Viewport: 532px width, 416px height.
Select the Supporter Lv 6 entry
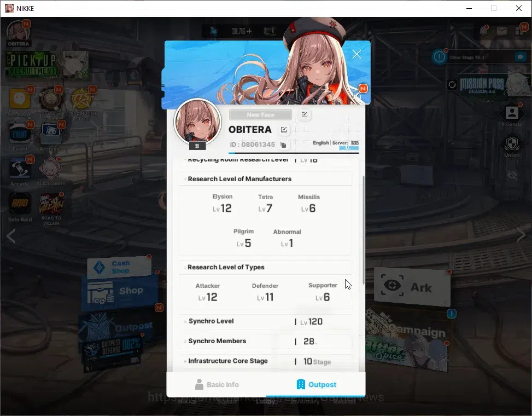(323, 292)
